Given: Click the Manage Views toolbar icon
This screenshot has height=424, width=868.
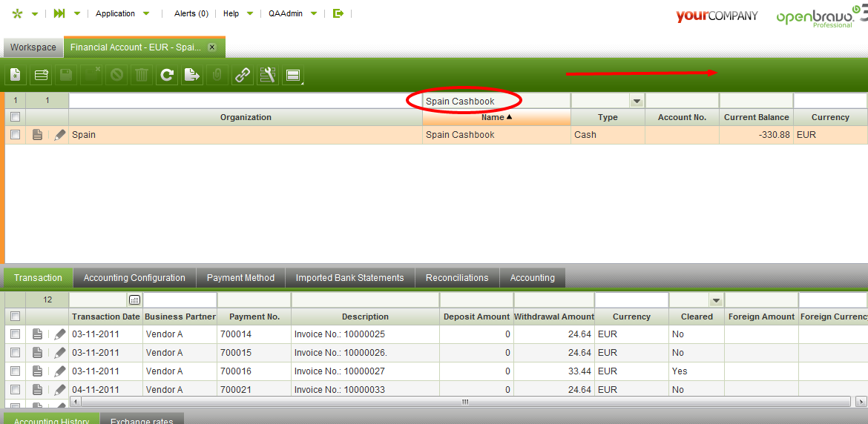Looking at the screenshot, I should [x=293, y=75].
